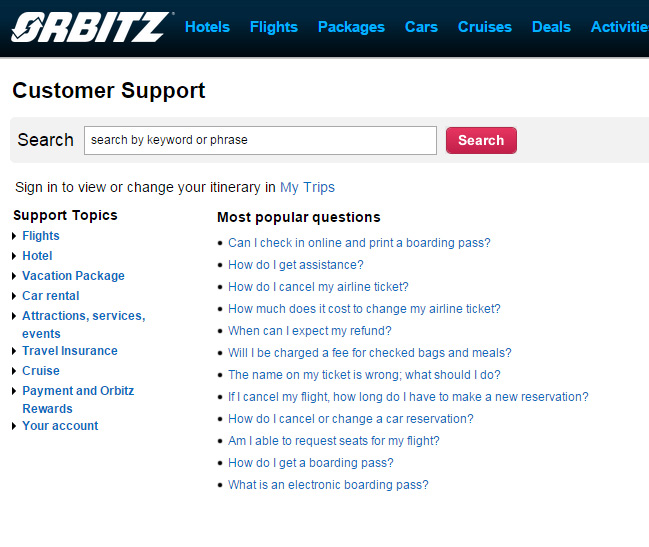The image size is (649, 547).
Task: Open 'What is an electronic boarding pass?'
Action: point(328,485)
